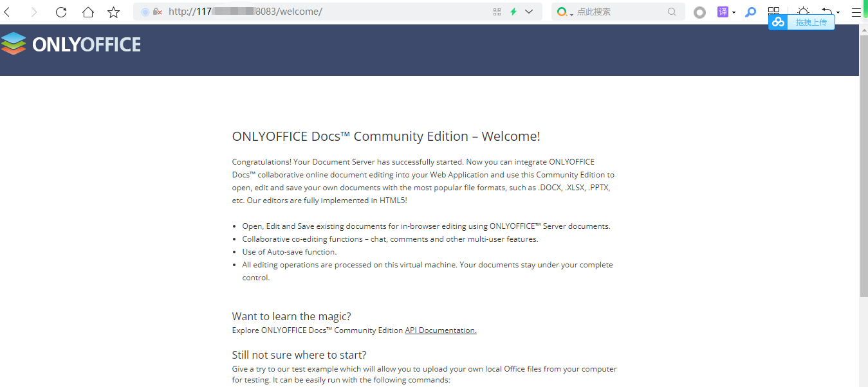Click the "ONLYOFFICE Docs™ Community Edition – Welcome!" heading

pyautogui.click(x=386, y=136)
